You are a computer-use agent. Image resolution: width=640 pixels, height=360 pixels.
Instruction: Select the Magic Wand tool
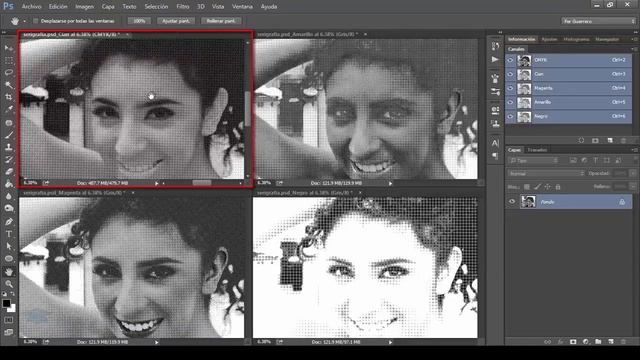[x=9, y=85]
